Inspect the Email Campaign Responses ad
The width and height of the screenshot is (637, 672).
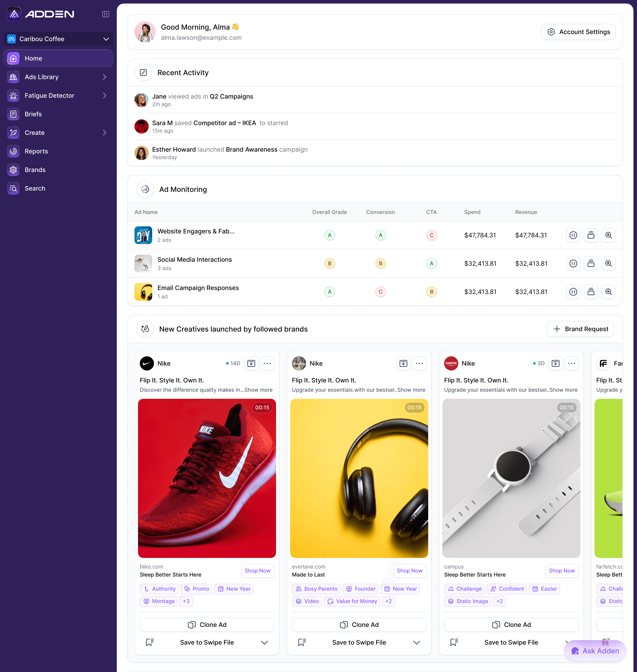coord(608,292)
